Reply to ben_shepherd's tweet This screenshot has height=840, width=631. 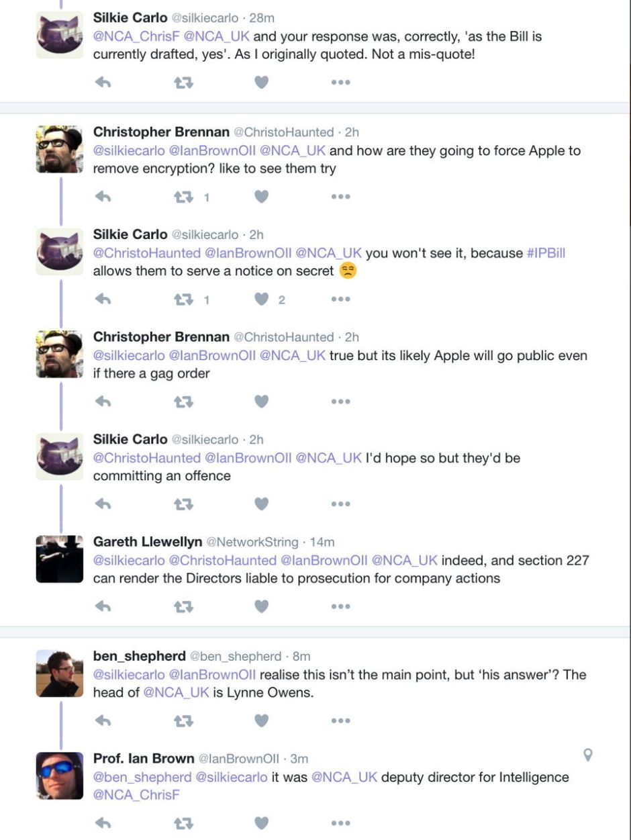(x=103, y=720)
